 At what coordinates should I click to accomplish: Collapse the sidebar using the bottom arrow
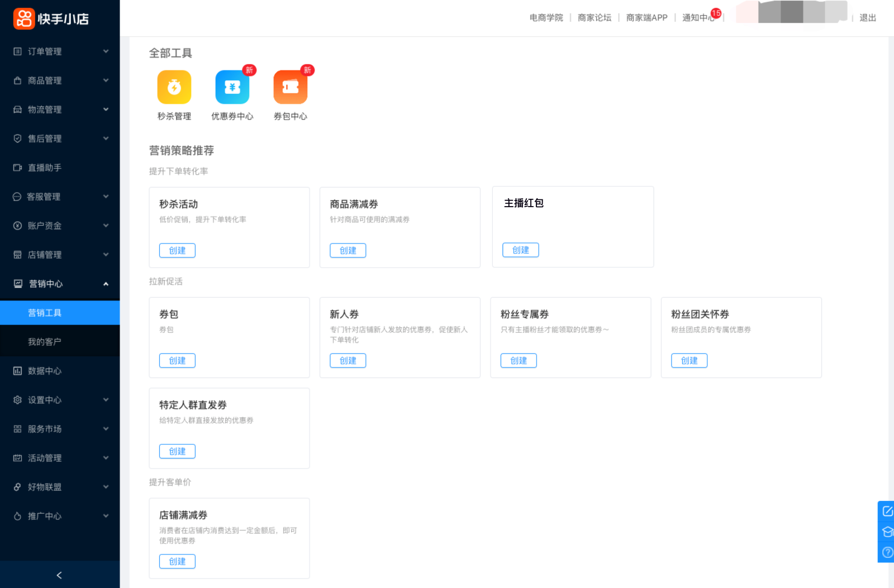tap(60, 575)
